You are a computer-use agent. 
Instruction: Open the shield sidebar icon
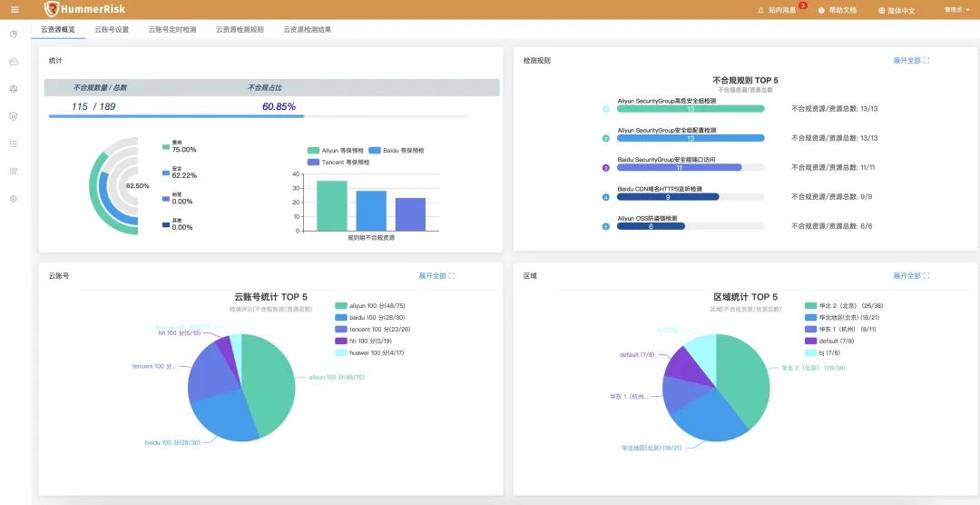(x=14, y=115)
